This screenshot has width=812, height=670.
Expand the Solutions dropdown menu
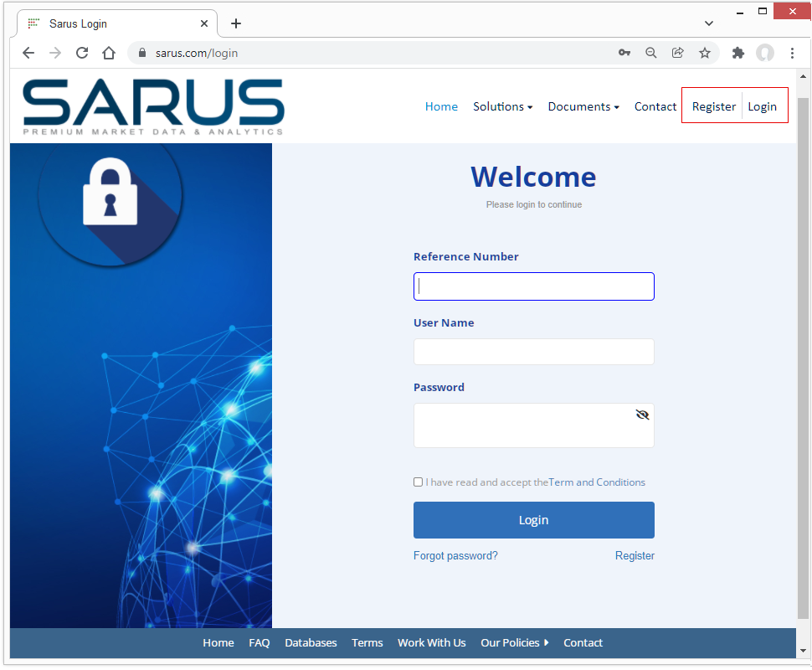(502, 106)
